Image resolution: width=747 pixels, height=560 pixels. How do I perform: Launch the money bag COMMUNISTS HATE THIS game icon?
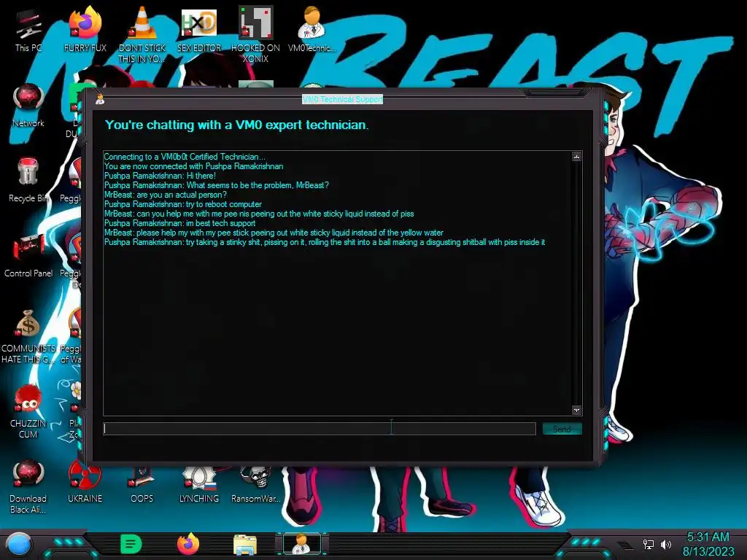[28, 336]
